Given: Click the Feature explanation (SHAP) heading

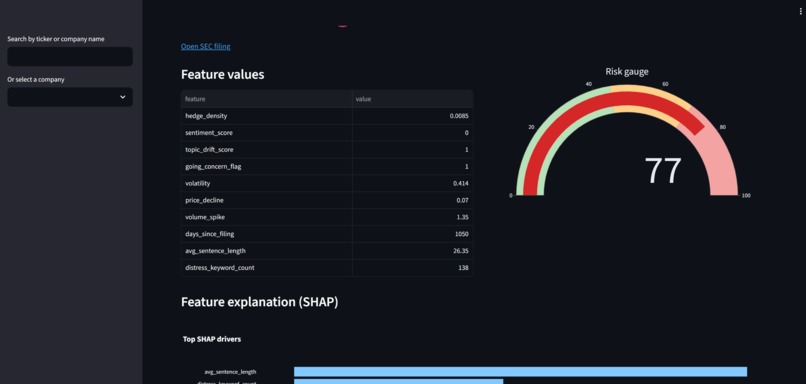Looking at the screenshot, I should tap(260, 302).
